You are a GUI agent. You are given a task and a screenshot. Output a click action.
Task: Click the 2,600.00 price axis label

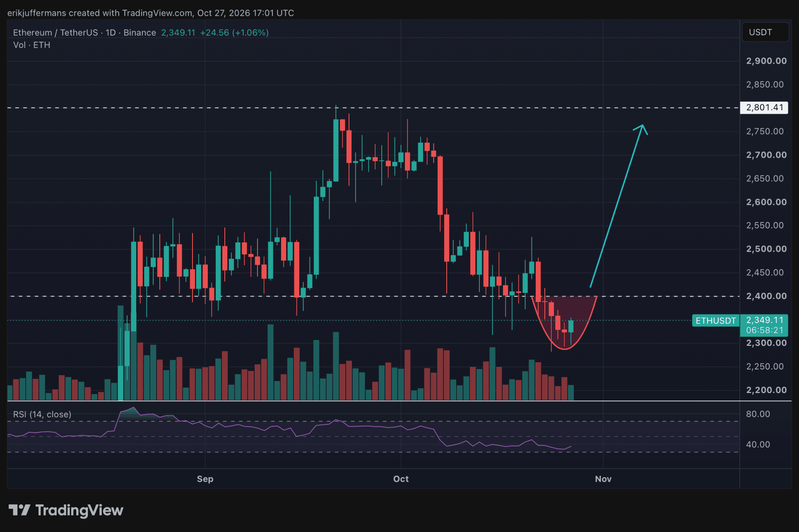coord(766,202)
